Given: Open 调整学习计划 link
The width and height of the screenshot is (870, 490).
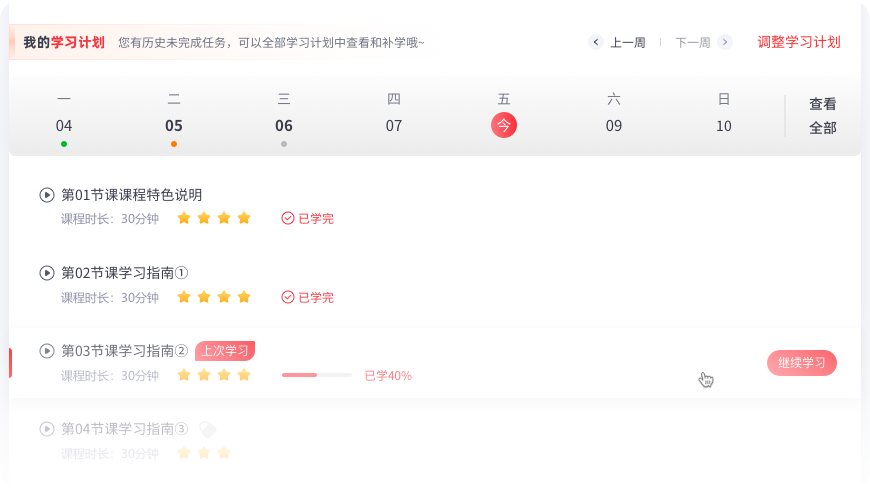Looking at the screenshot, I should (799, 42).
